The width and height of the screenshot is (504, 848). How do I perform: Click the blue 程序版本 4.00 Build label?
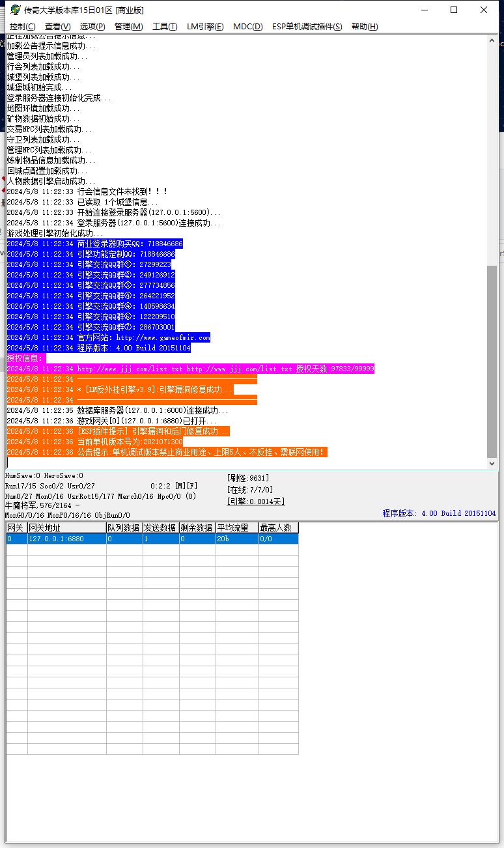[x=439, y=513]
